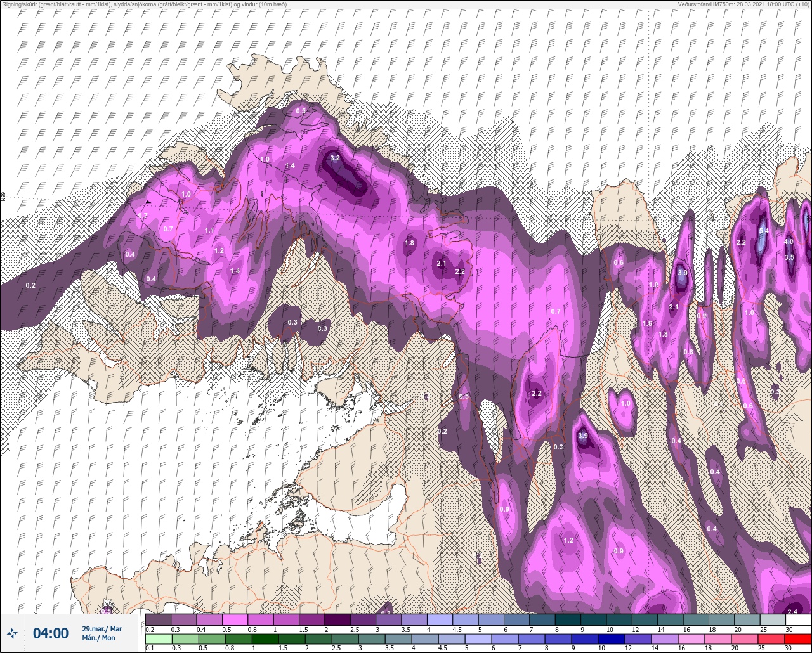Viewport: 812px width, 653px height.
Task: Click the 4.0 precipitation value on map
Action: point(789,242)
